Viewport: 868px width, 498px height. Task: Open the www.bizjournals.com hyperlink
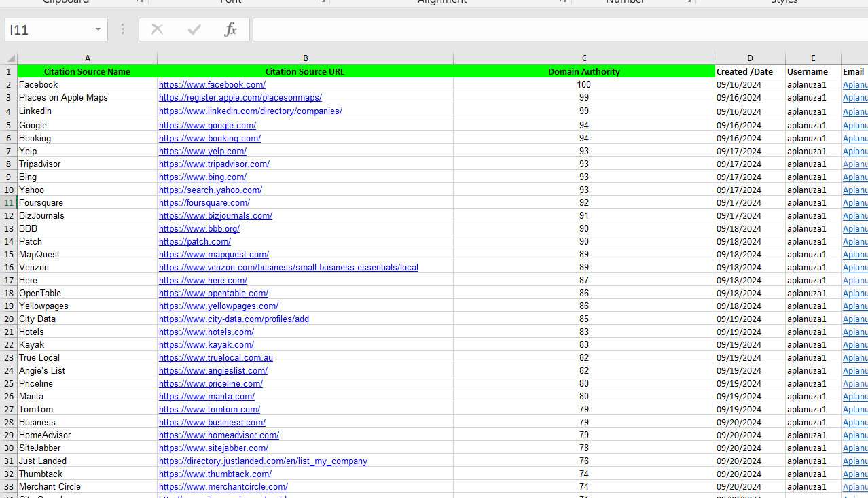pos(215,216)
